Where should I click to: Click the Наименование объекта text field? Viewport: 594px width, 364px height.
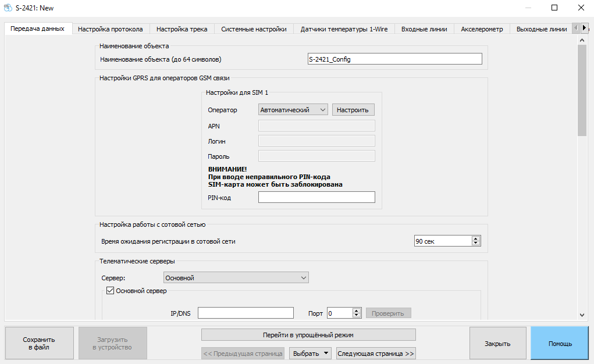coord(394,59)
